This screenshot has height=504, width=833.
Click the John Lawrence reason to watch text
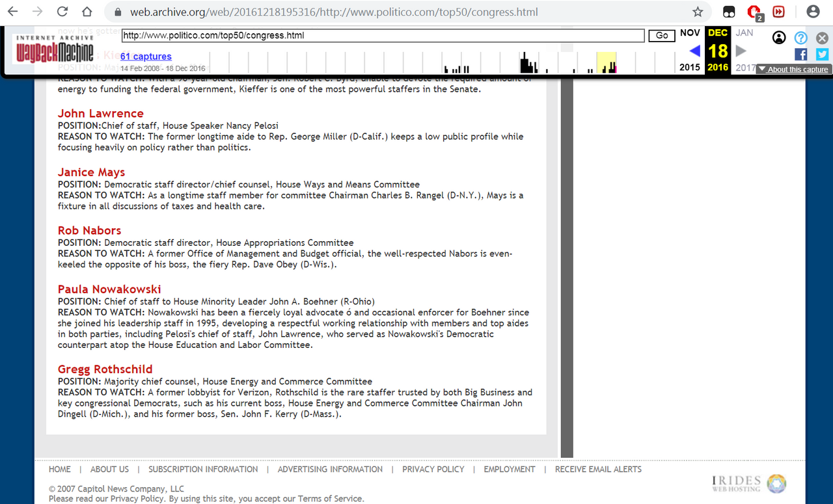point(291,142)
